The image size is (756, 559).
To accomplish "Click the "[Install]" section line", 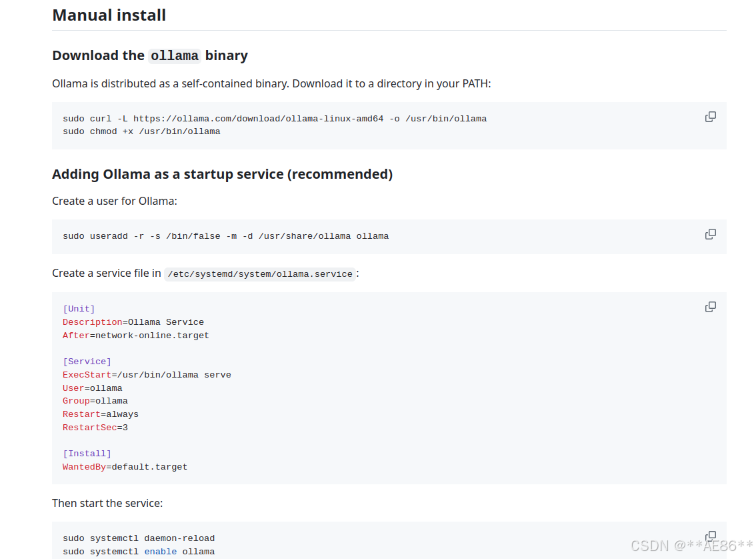I will point(87,454).
